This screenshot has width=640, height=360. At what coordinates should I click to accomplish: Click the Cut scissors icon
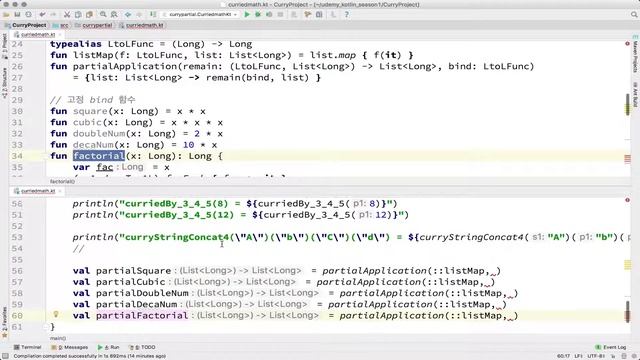point(67,15)
